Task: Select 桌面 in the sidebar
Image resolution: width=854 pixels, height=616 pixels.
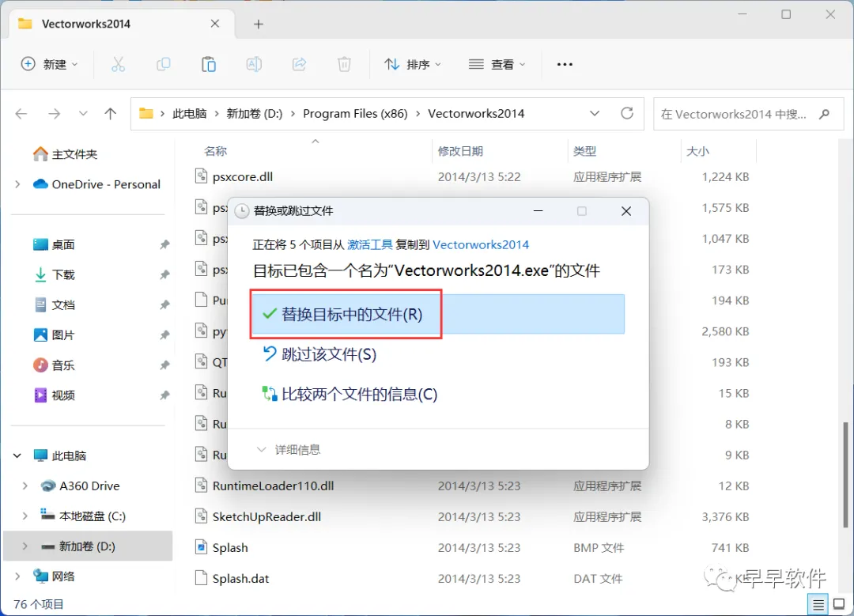Action: pos(54,244)
